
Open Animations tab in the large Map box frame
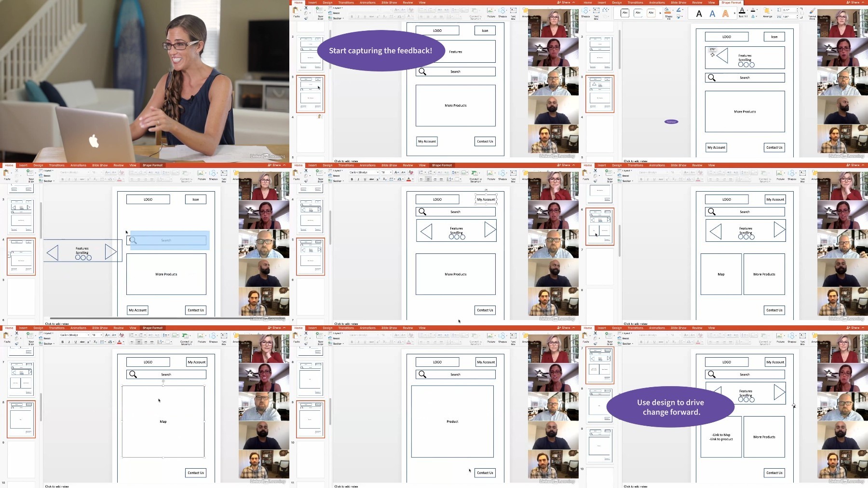click(x=78, y=328)
